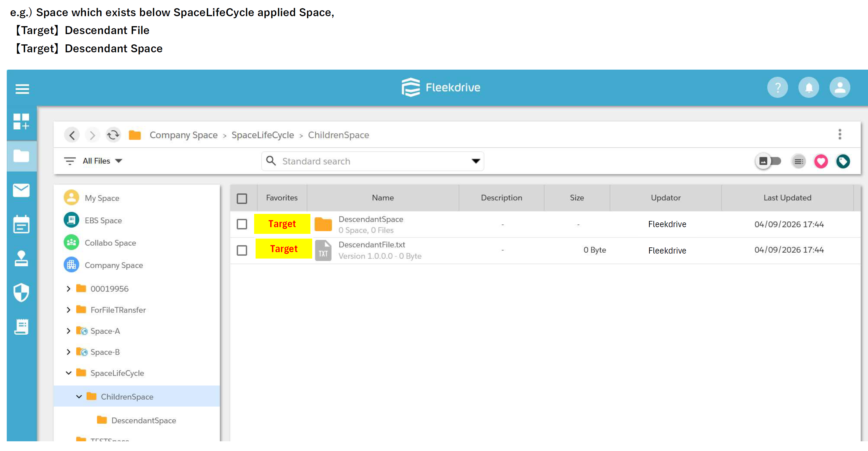Screen dimensions: 868x451
Task: Select My Space in sidebar
Action: tap(102, 198)
